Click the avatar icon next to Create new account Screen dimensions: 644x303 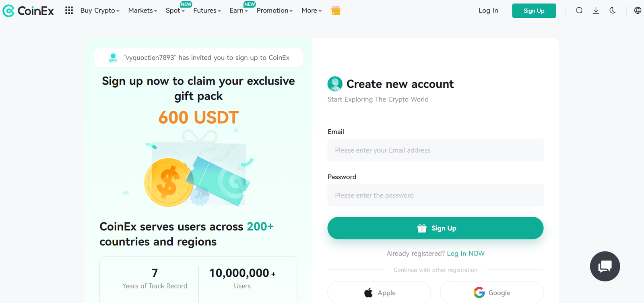click(335, 84)
